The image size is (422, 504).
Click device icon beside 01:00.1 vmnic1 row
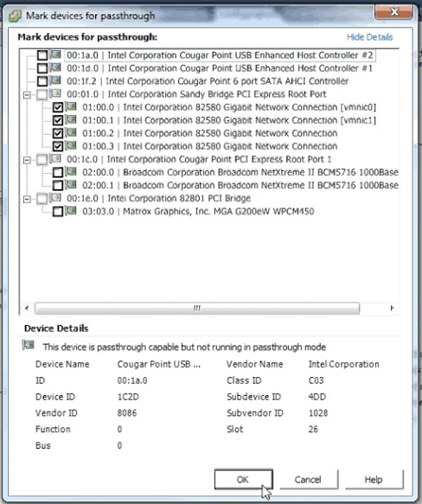point(71,119)
